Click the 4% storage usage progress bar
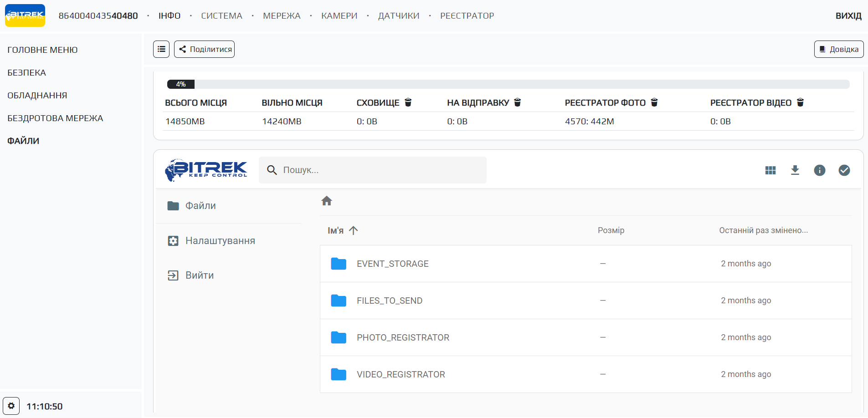The height and width of the screenshot is (418, 868). tap(508, 84)
